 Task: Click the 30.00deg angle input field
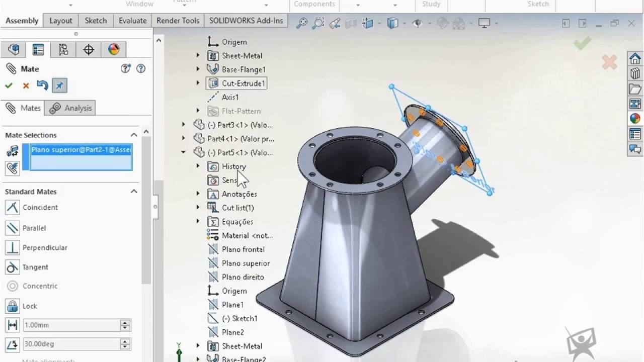pyautogui.click(x=71, y=344)
